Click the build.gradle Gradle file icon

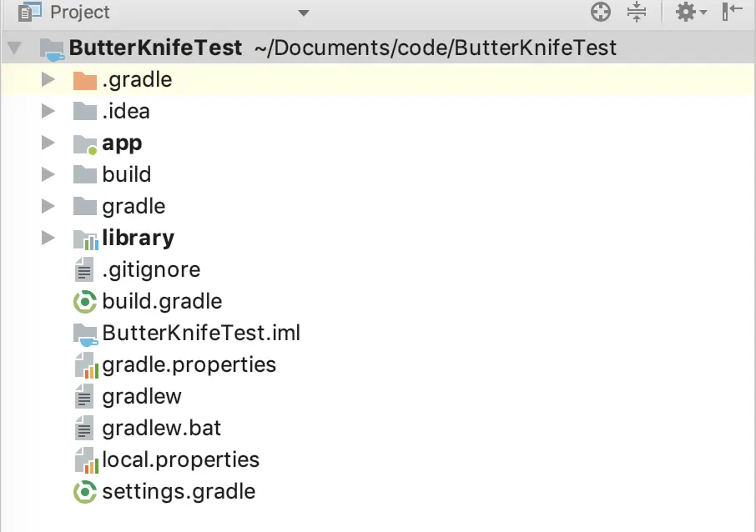coord(85,301)
